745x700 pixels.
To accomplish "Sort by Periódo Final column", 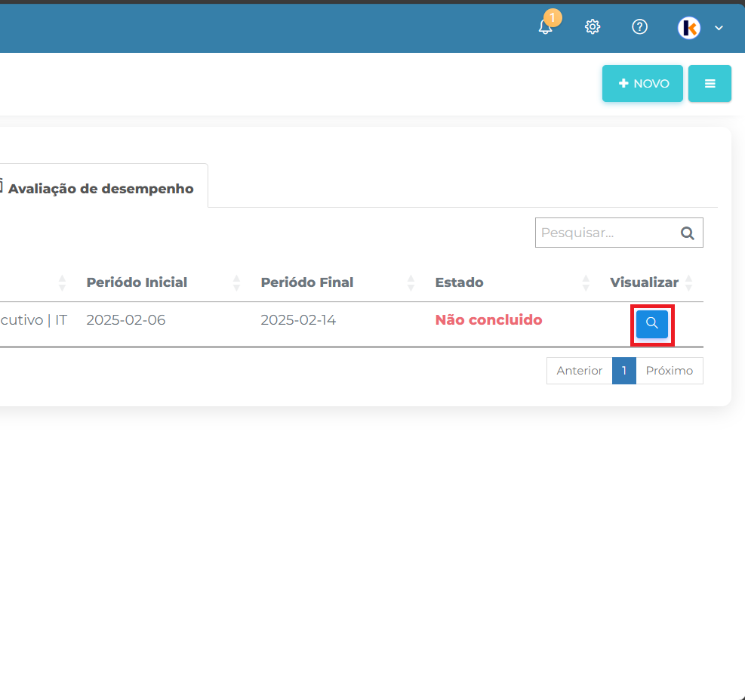I will point(307,282).
